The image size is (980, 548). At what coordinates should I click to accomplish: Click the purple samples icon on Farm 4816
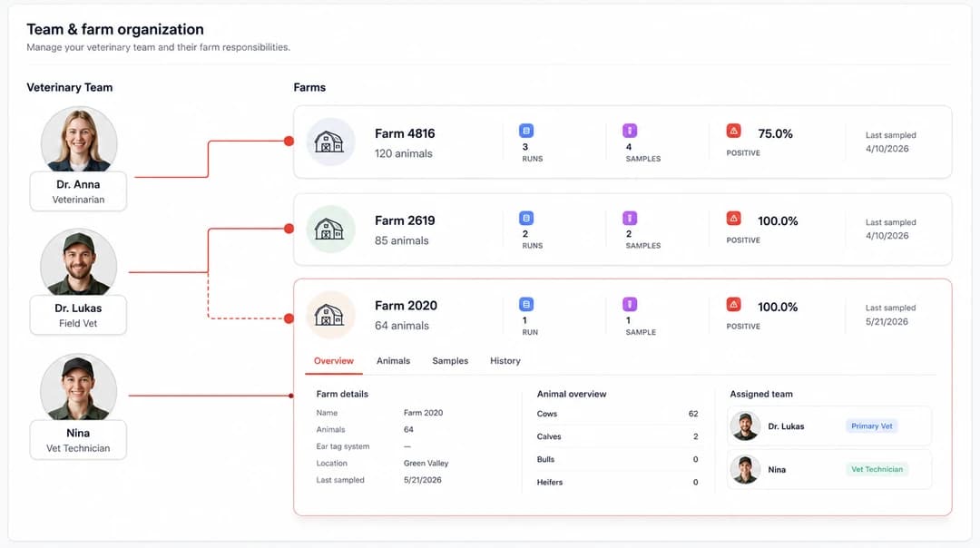(x=630, y=131)
